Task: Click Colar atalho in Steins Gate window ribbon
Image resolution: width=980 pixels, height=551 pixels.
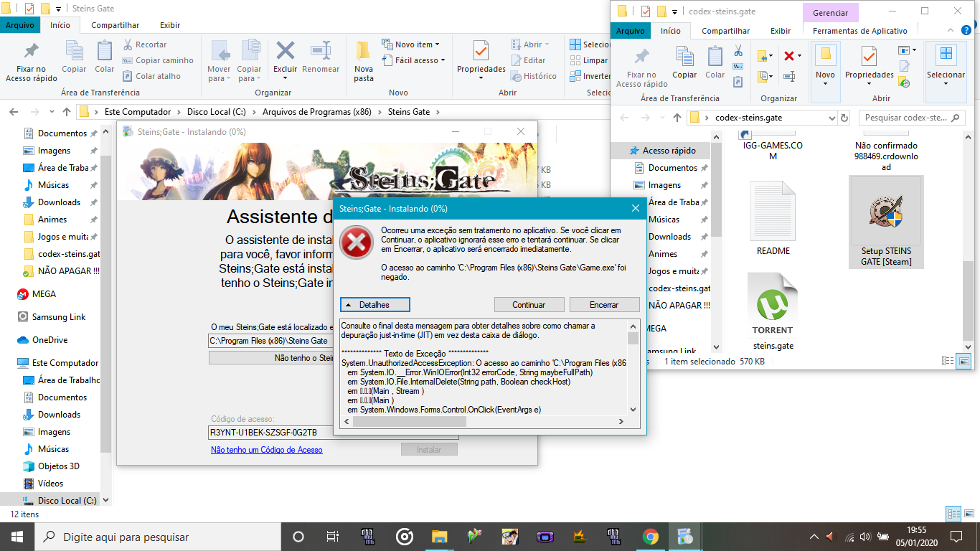Action: [x=151, y=76]
